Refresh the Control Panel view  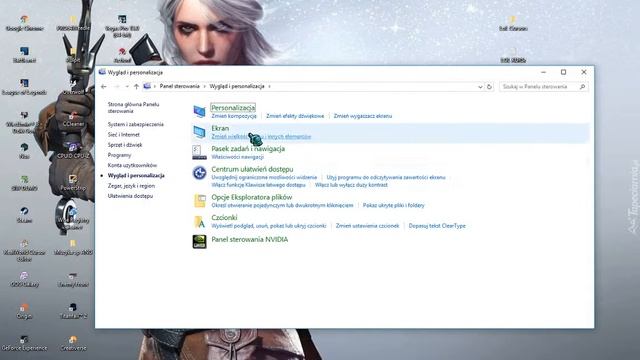pyautogui.click(x=489, y=87)
